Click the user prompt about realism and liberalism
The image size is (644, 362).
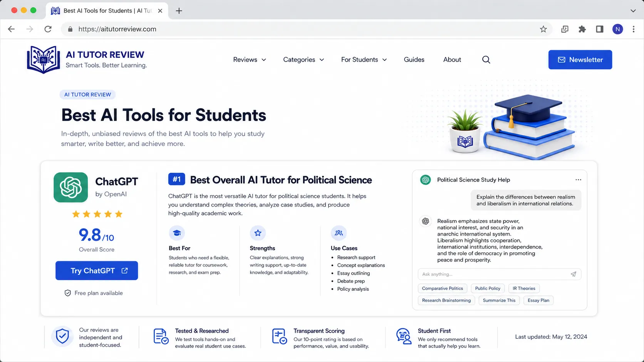526,200
